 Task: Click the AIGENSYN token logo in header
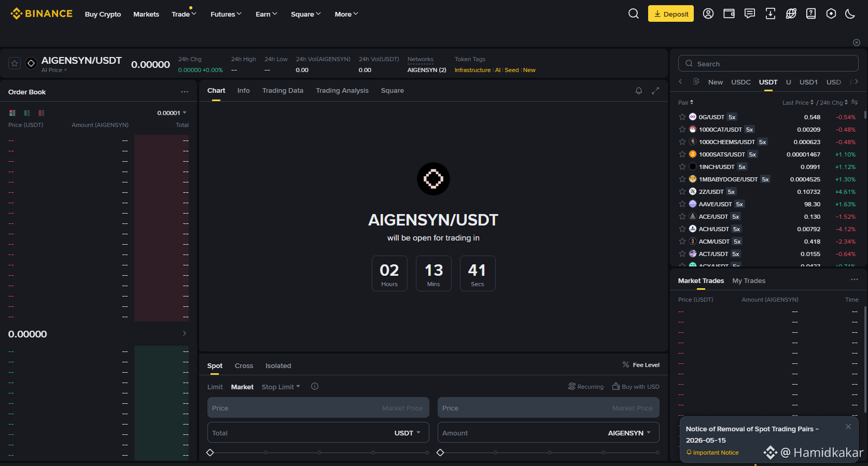[x=31, y=63]
